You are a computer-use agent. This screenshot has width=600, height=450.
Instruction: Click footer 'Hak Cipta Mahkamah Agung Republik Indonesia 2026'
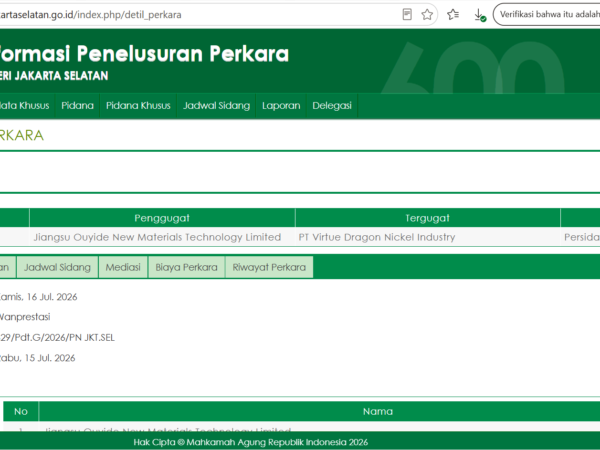pos(251,442)
